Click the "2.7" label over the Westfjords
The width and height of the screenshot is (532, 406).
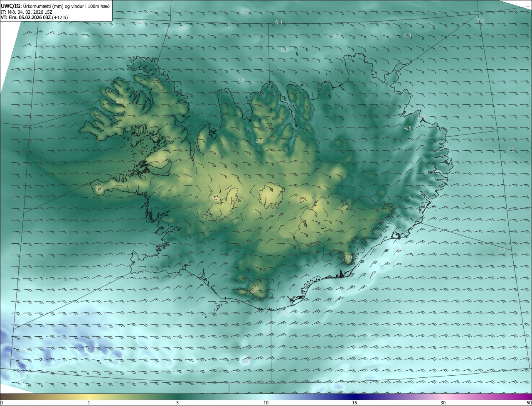(120, 101)
